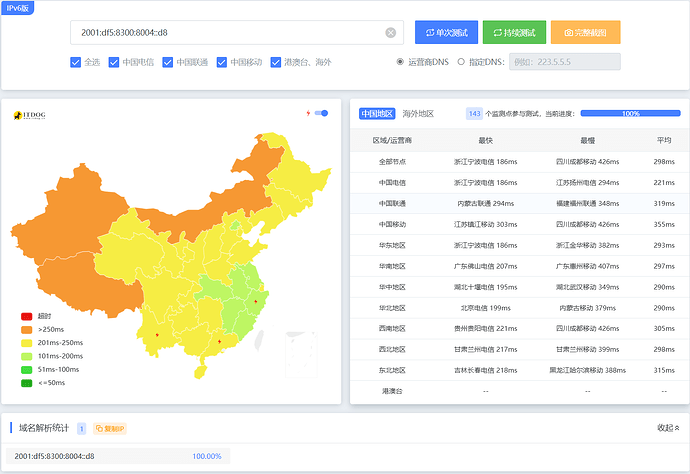This screenshot has height=474, width=690.
Task: Select the 全部节点 row label
Action: 392,162
